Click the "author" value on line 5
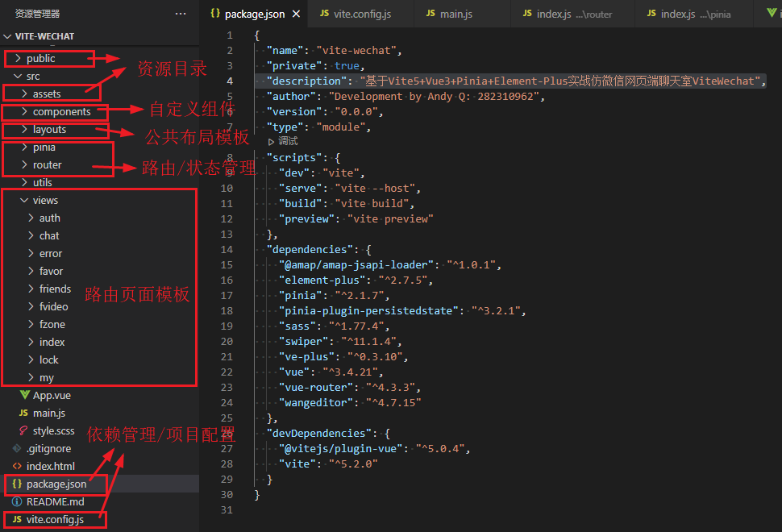782x532 pixels. [x=434, y=96]
